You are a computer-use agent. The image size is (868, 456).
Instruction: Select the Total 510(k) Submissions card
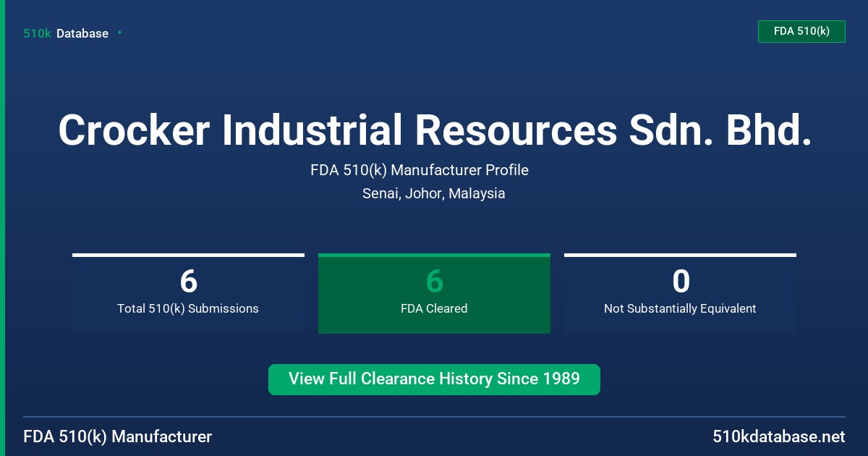188,293
